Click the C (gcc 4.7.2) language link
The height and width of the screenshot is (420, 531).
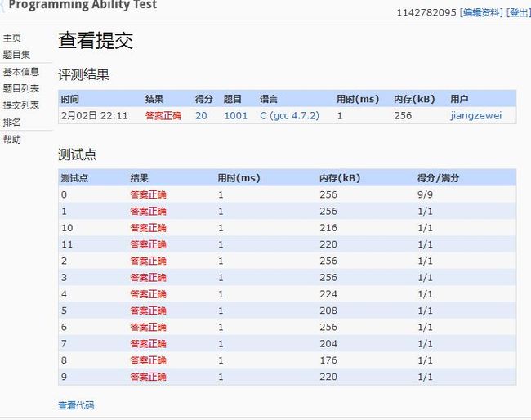[289, 116]
